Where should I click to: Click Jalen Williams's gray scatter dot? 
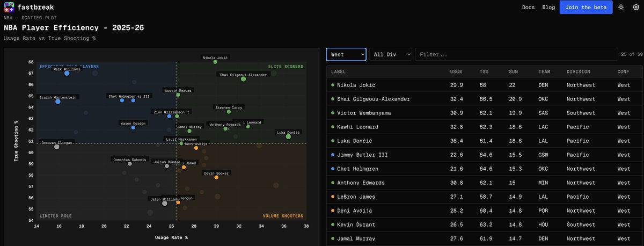[x=165, y=203]
